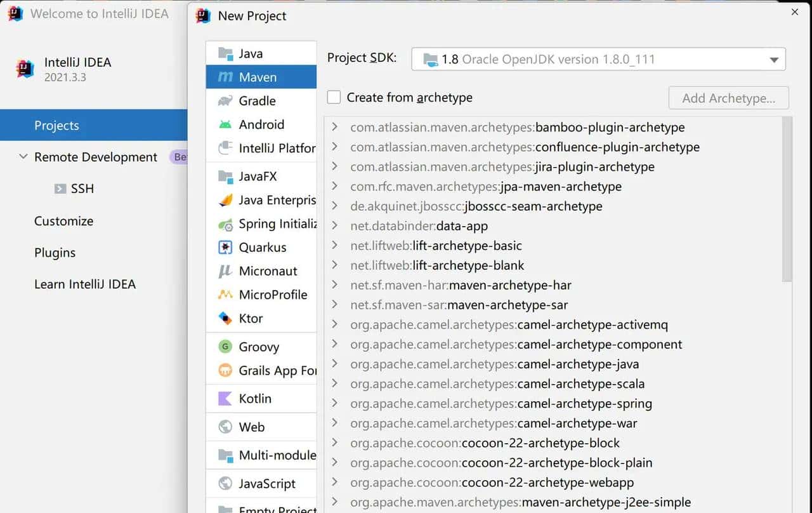Choose the JavaFX folder icon
Viewport: 812px width, 513px height.
coord(225,177)
